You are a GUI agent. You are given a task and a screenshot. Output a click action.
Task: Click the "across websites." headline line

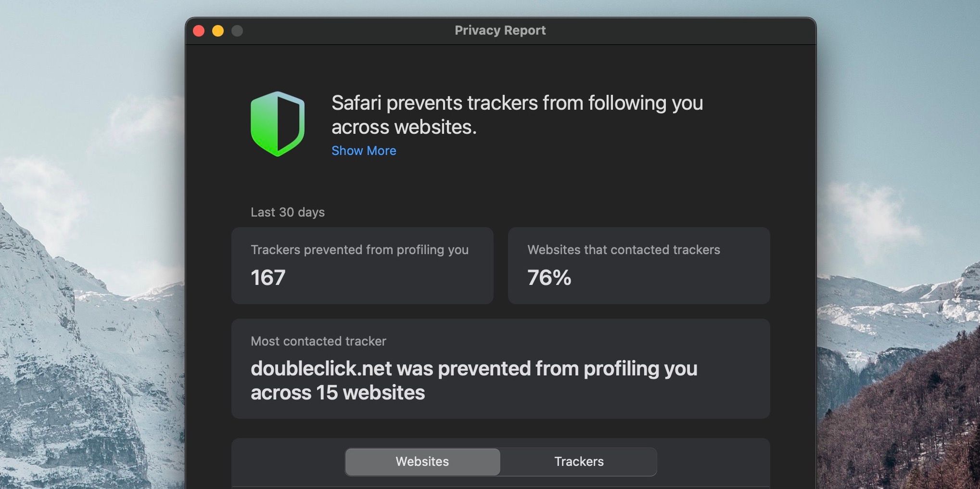pyautogui.click(x=404, y=127)
